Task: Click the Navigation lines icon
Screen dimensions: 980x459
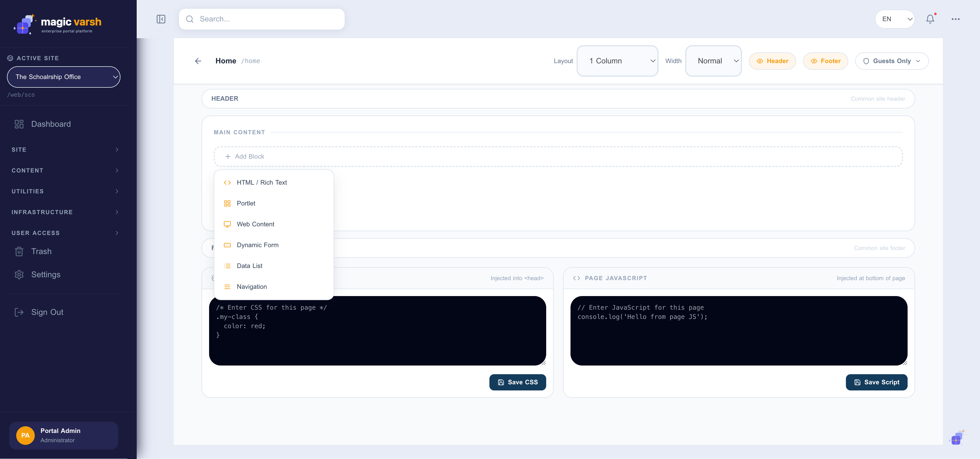Action: [227, 287]
